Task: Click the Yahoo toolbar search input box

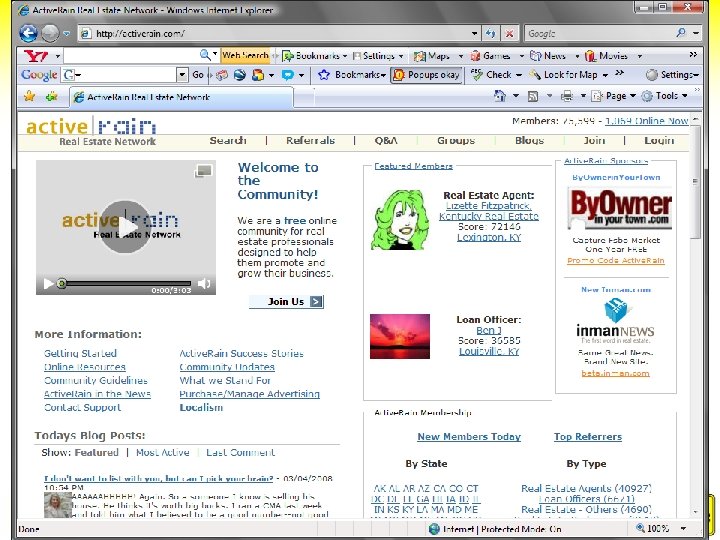Action: 131,56
